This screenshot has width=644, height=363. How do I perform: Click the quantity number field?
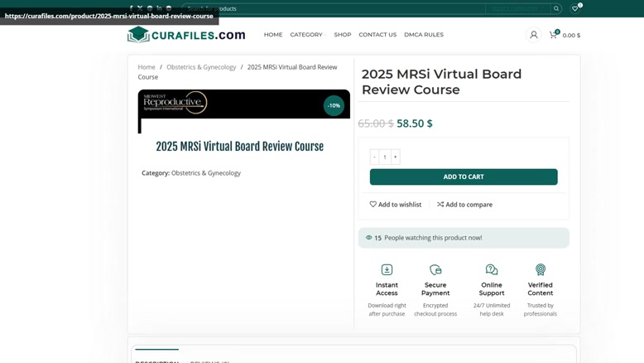pos(385,157)
